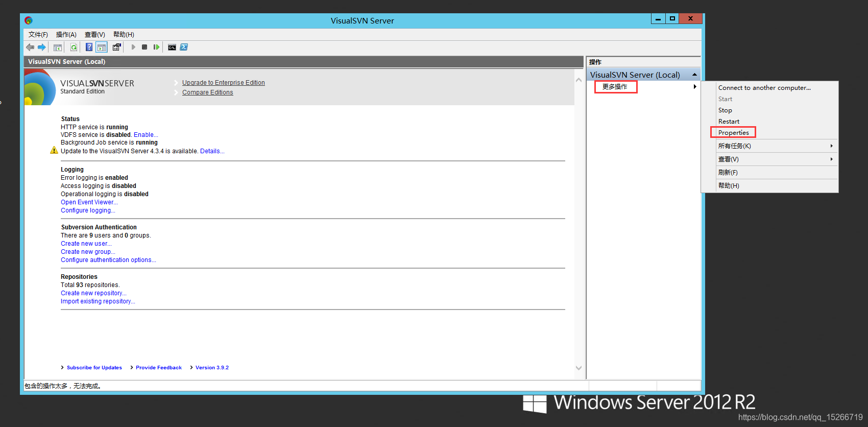The height and width of the screenshot is (427, 868).
Task: Click the Back arrow toolbar icon
Action: tap(30, 47)
